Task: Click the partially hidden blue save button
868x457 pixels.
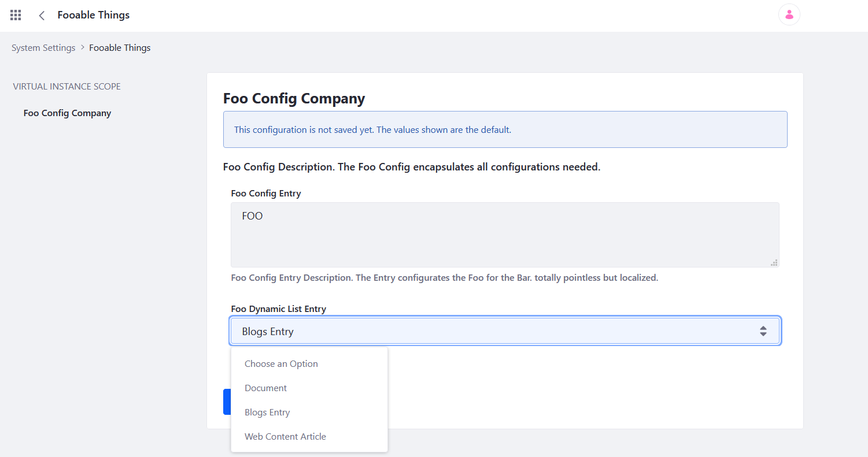Action: tap(227, 402)
